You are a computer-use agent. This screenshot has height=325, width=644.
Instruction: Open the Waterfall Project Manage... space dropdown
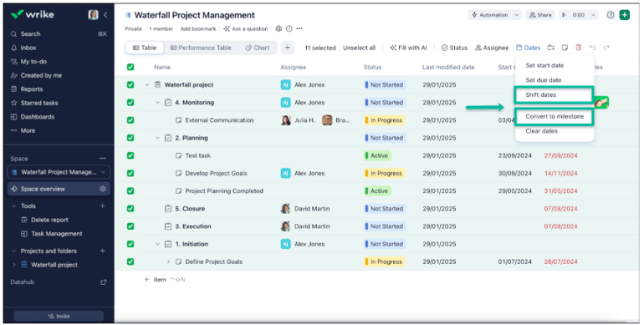(59, 172)
